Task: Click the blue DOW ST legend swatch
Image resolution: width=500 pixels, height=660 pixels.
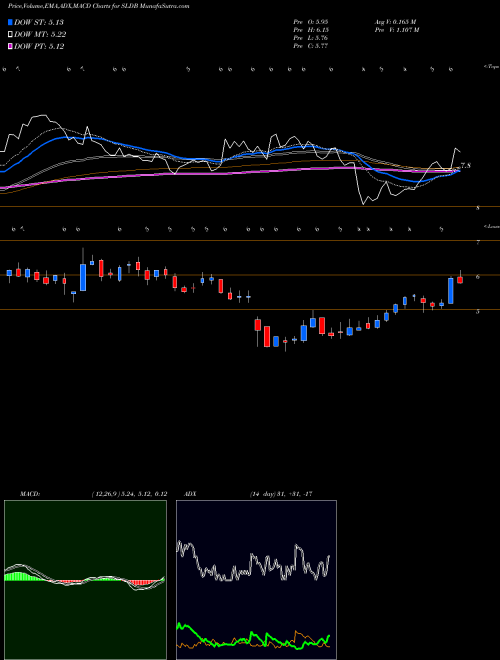Action: 11,22
